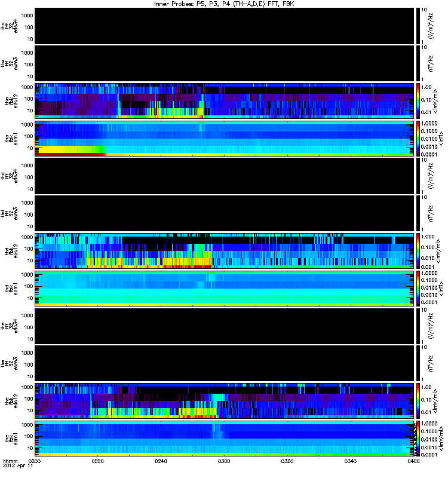
Task: Click the (V/m)²/Hz unit label of the top panel
Action: [431, 26]
